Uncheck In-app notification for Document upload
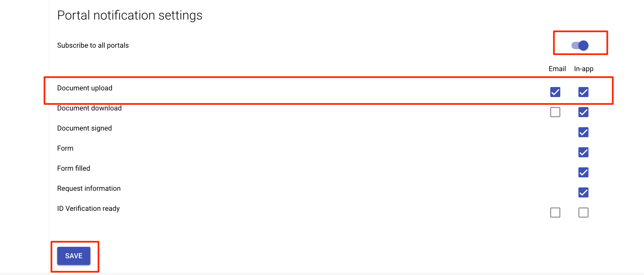Image resolution: width=644 pixels, height=275 pixels. pos(583,92)
